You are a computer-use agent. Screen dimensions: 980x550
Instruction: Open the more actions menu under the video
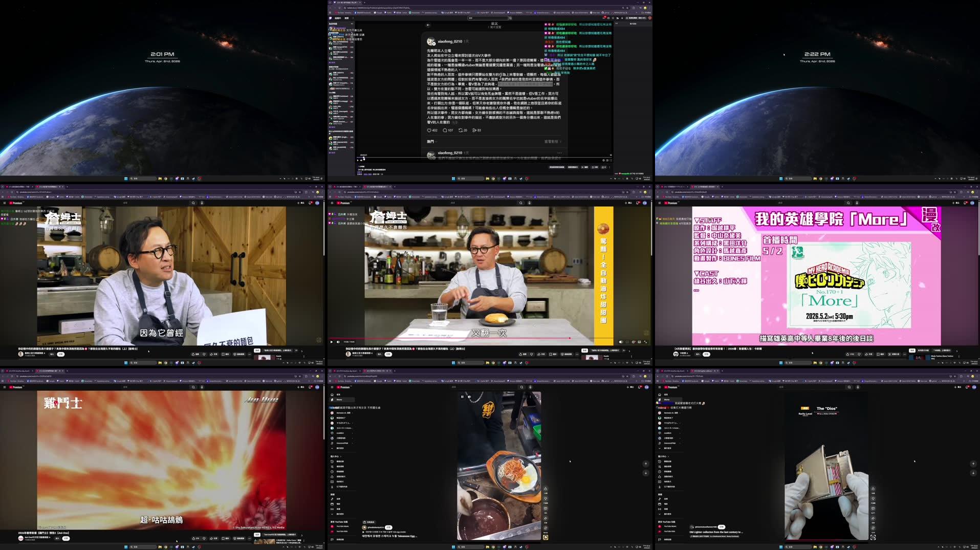[x=576, y=354]
